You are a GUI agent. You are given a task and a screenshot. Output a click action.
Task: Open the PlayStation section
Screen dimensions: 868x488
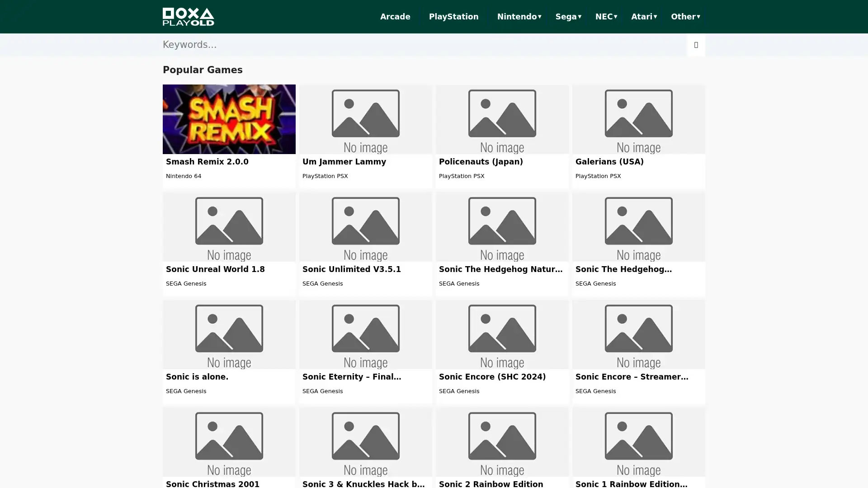pos(453,17)
